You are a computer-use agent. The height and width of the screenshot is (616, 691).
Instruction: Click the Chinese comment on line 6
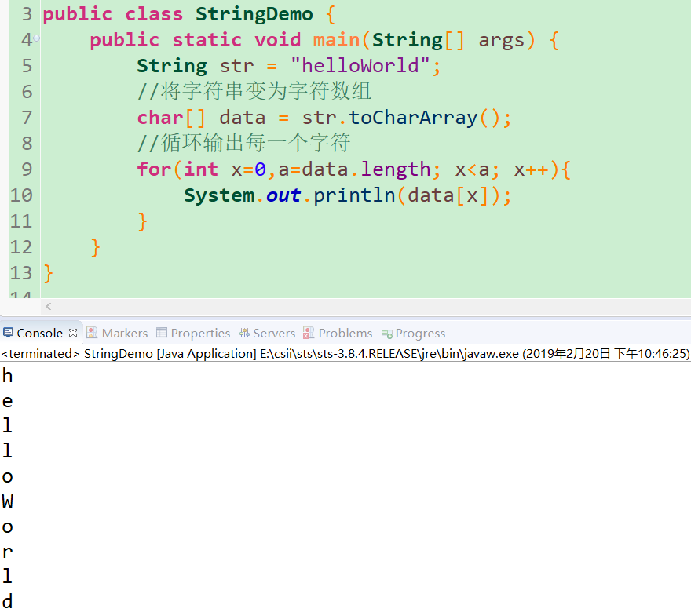click(x=254, y=92)
